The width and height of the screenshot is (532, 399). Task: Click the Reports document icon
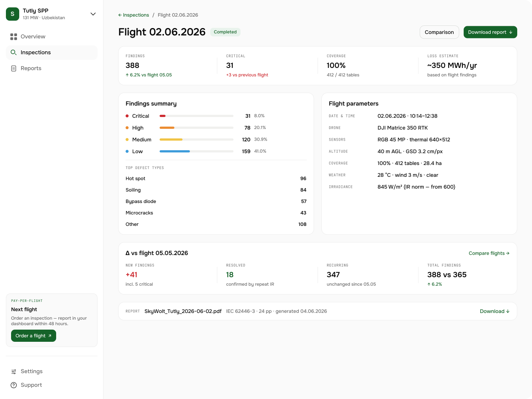pos(14,68)
